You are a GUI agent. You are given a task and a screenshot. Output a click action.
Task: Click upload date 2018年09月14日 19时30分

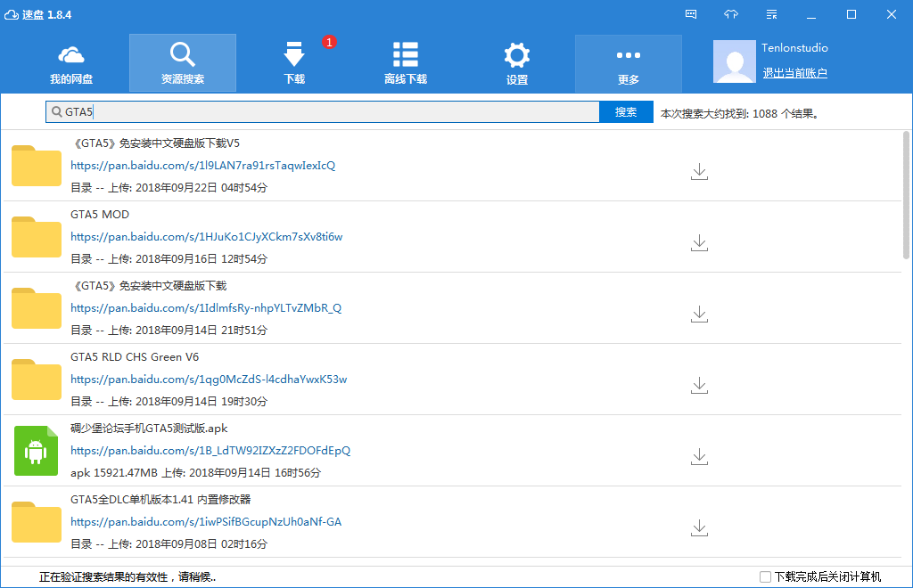tap(202, 401)
